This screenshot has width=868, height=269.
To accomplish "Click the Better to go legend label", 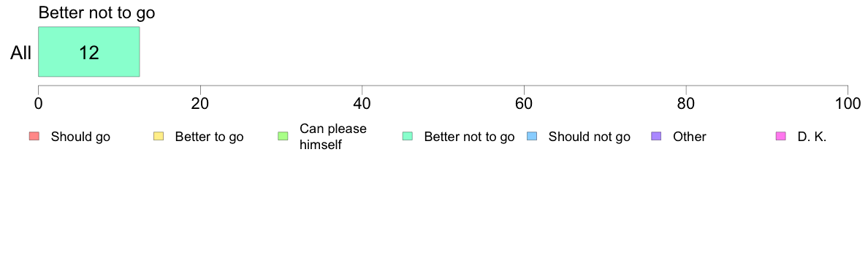I will pos(209,137).
